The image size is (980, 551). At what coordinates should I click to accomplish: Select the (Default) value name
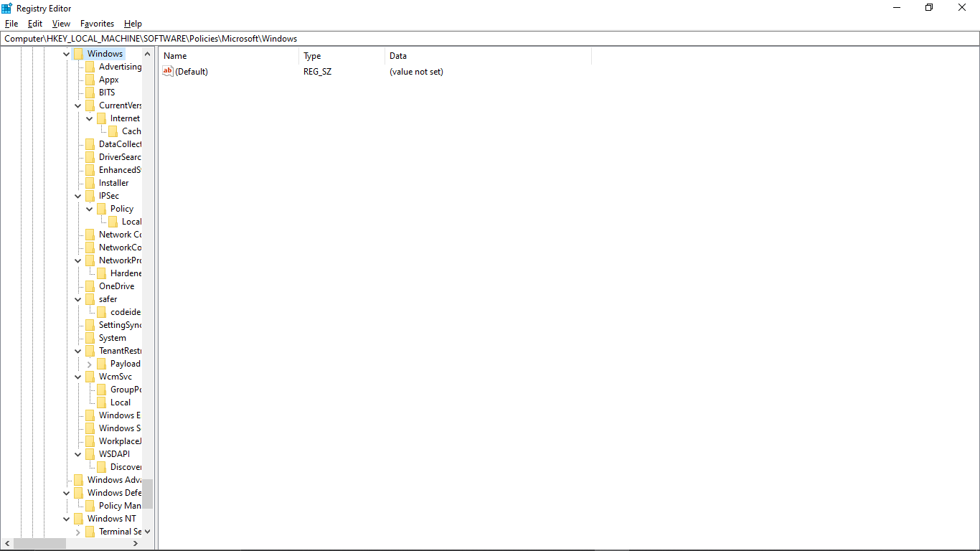point(192,72)
